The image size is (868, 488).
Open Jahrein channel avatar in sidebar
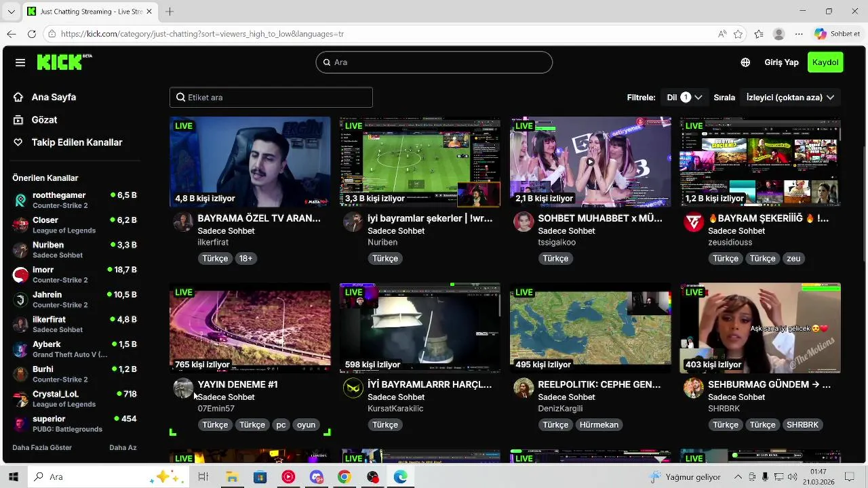coord(20,300)
